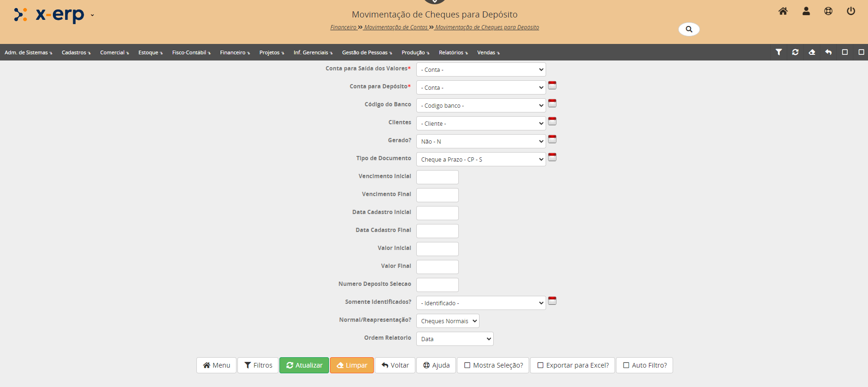
Task: Expand Conta para Saída dos Valores dropdown
Action: coord(480,69)
